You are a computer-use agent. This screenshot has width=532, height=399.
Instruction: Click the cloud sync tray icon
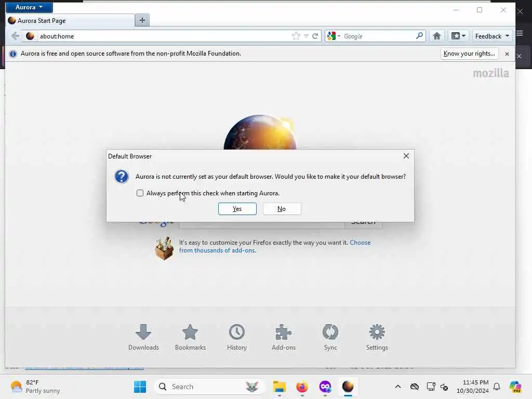pyautogui.click(x=414, y=387)
